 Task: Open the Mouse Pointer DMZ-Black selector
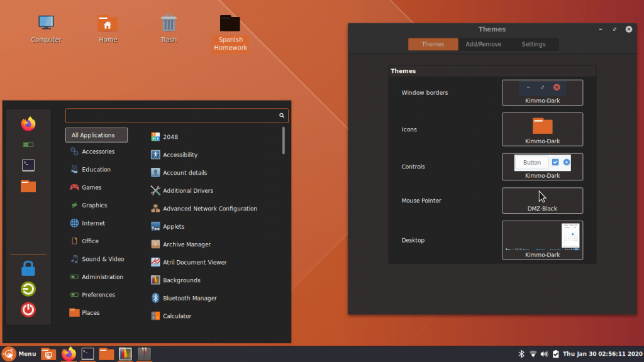pyautogui.click(x=542, y=200)
